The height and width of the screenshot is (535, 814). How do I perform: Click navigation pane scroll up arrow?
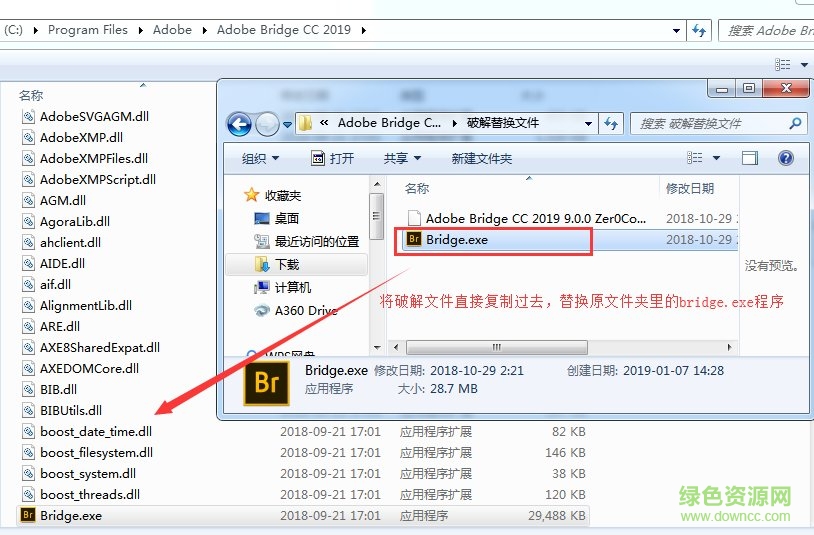(377, 185)
